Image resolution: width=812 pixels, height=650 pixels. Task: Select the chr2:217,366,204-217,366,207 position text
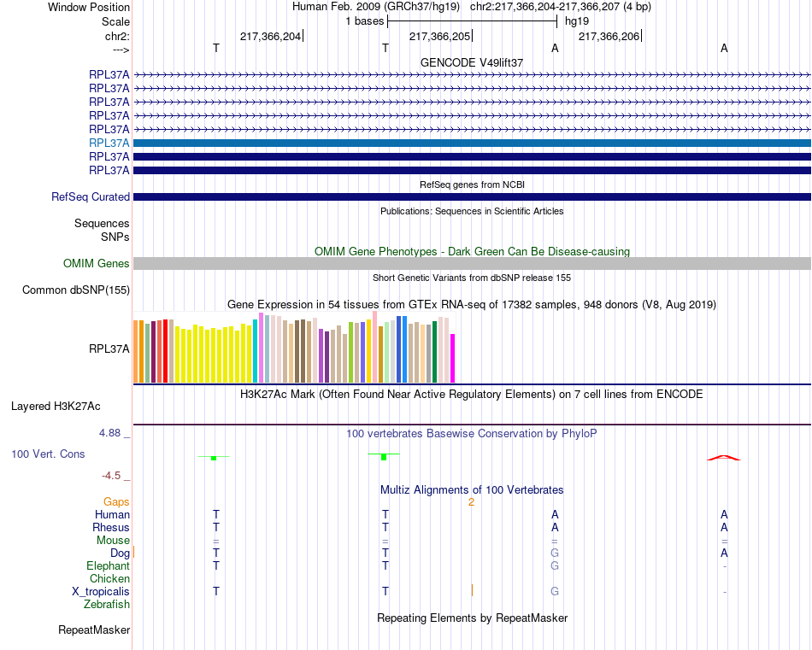[561, 7]
